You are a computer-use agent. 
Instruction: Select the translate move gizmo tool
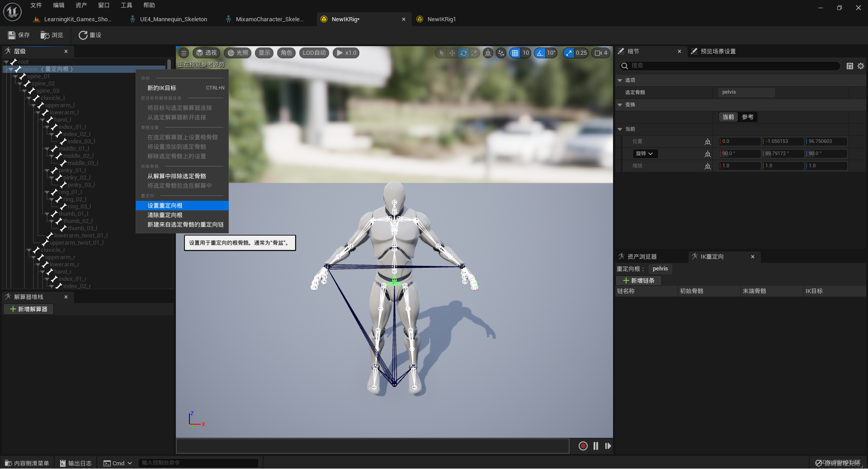(452, 53)
